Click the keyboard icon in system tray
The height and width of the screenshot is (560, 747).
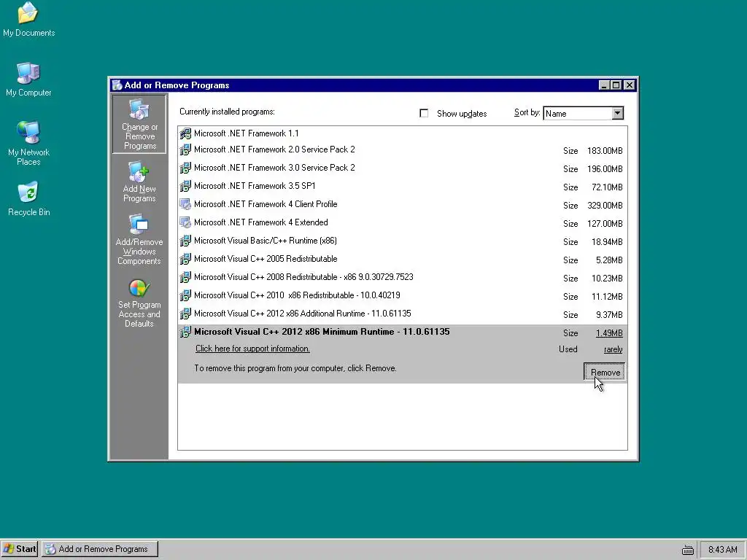(687, 550)
